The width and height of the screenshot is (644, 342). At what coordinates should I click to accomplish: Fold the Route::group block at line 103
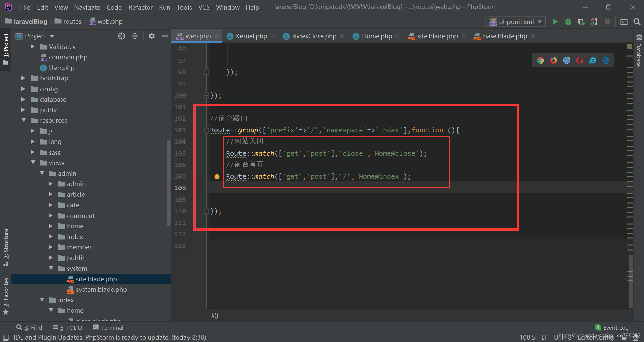click(207, 130)
